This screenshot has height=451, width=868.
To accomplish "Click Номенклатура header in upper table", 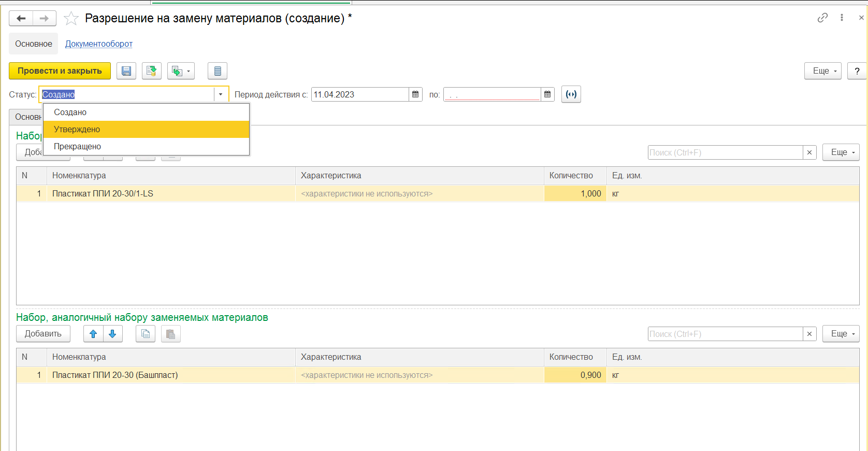I will click(x=171, y=176).
